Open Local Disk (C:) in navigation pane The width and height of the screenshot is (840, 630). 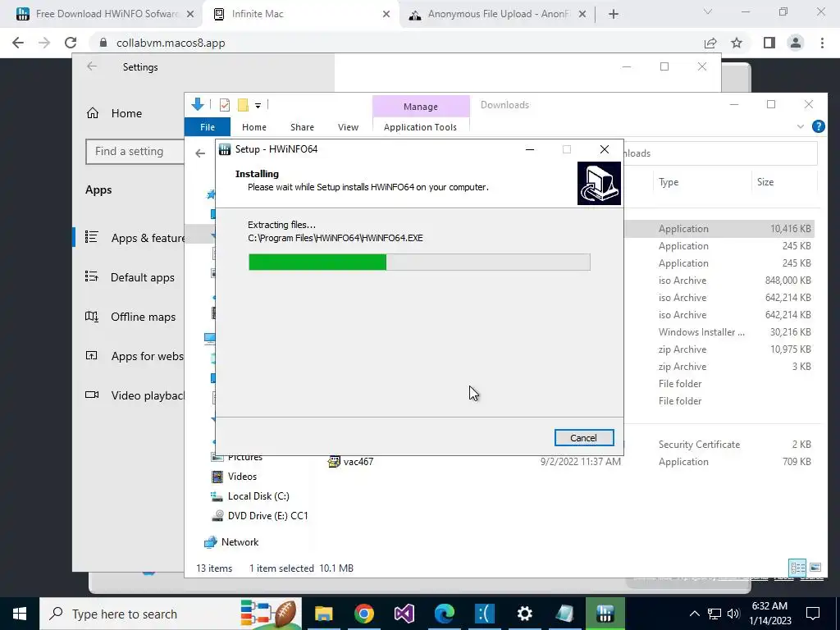click(258, 496)
